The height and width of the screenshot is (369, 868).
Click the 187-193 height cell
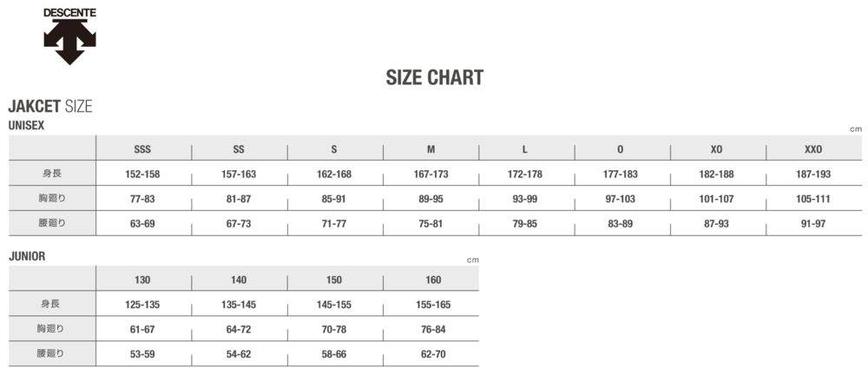pyautogui.click(x=813, y=174)
